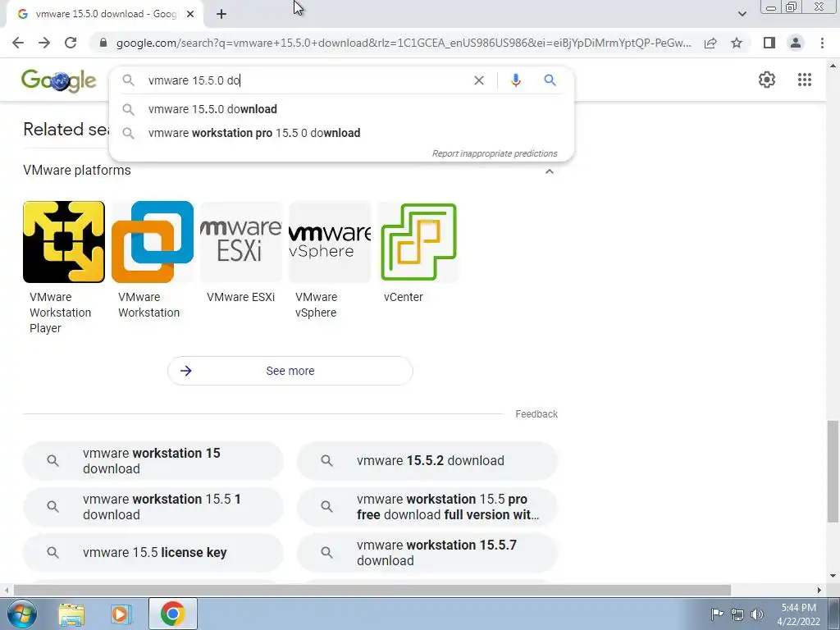The image size is (840, 630).
Task: Open a new tab with plus button
Action: click(221, 15)
